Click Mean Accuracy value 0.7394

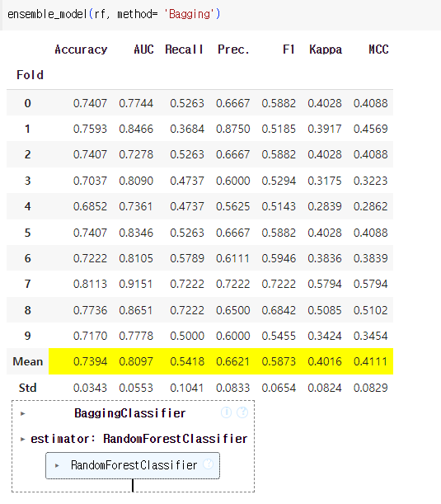(x=90, y=361)
